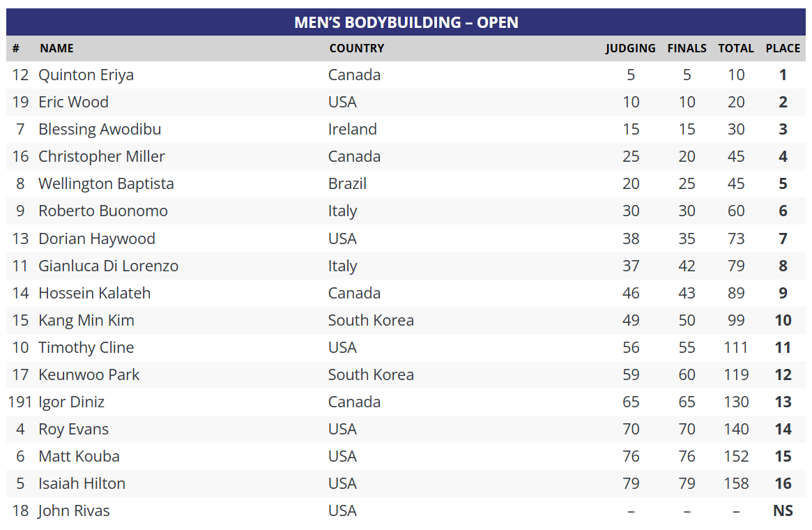
Task: Select the Wellington Baptista name cell
Action: [x=106, y=184]
